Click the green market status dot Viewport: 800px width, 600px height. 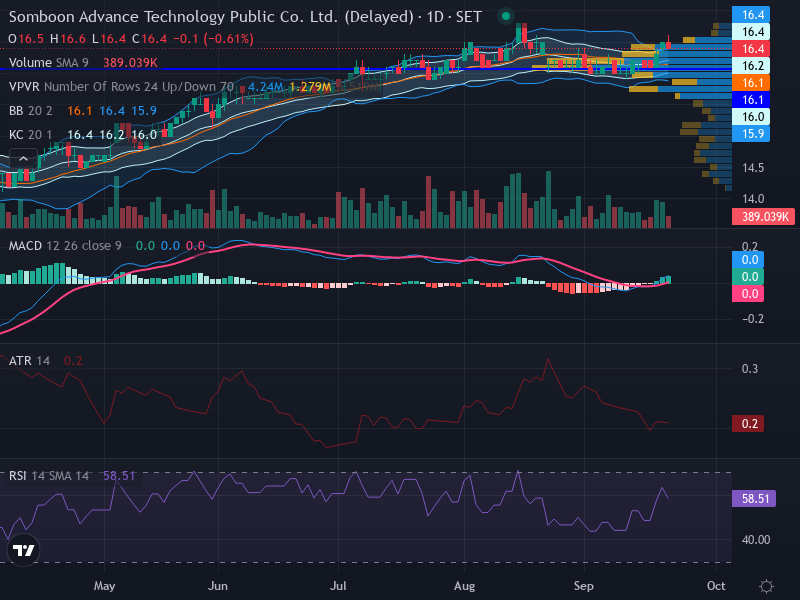[506, 16]
